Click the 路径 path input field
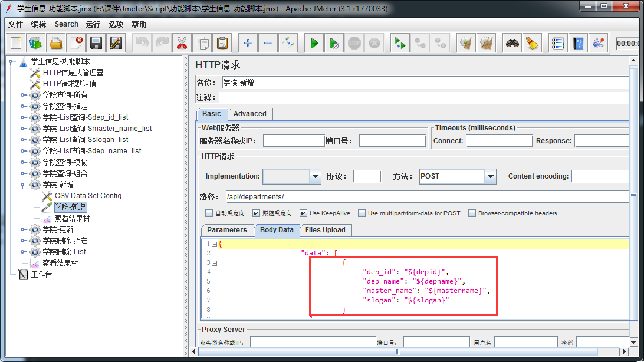The image size is (644, 362). 427,196
